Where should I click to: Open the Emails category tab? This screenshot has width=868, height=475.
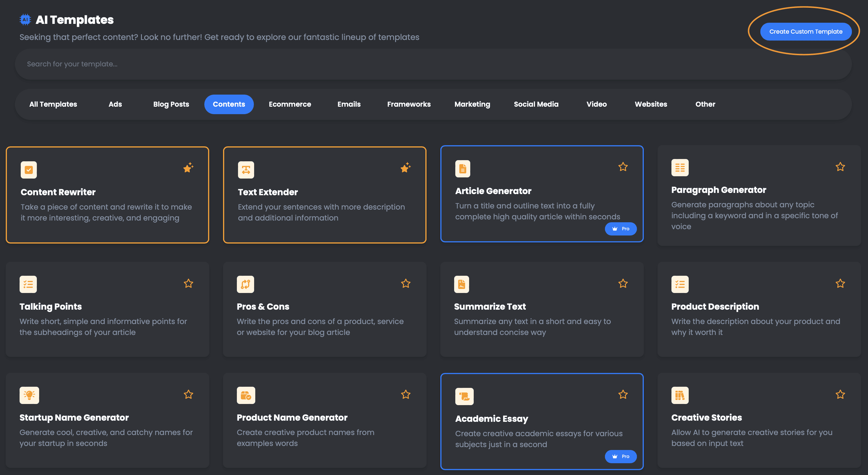click(x=349, y=104)
